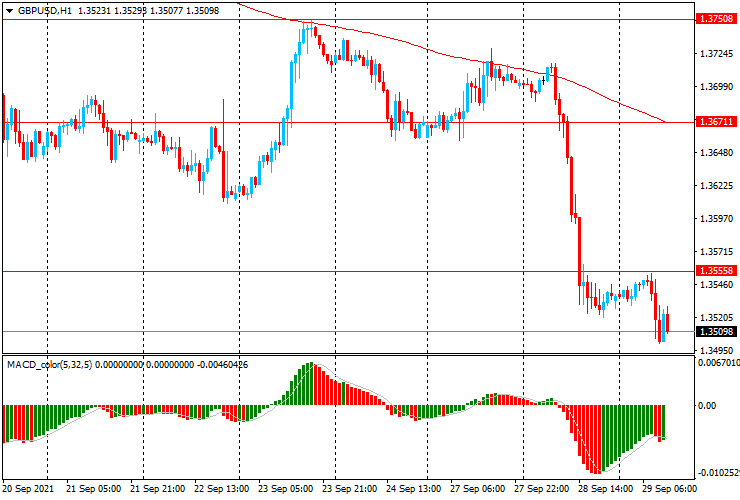Image resolution: width=740 pixels, height=500 pixels.
Task: Click the 1.34950 value on price scale
Action: pos(716,351)
